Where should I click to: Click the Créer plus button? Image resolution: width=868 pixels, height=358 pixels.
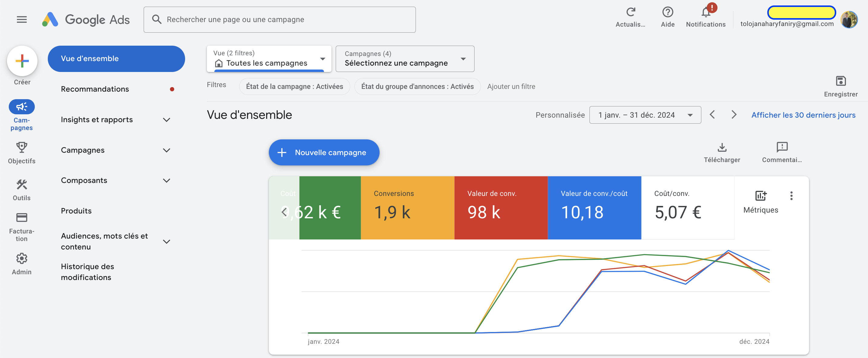pyautogui.click(x=22, y=61)
